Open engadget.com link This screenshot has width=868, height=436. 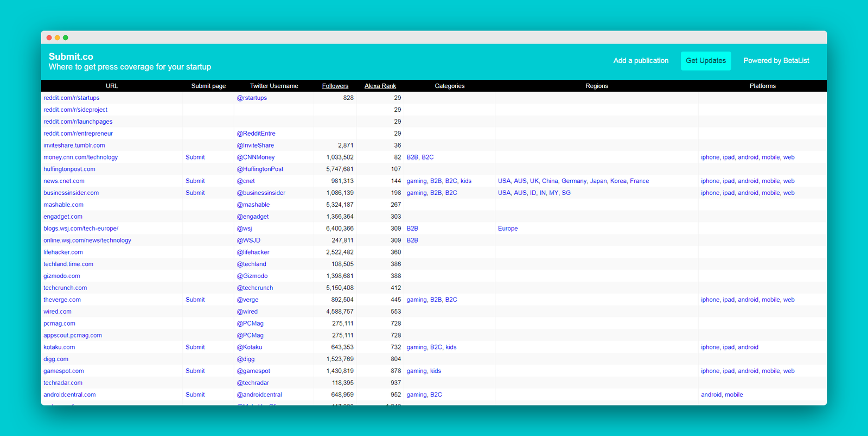(63, 217)
